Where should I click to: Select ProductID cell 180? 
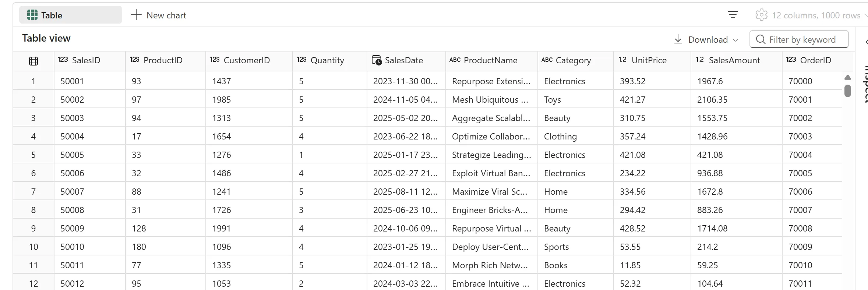pos(166,247)
